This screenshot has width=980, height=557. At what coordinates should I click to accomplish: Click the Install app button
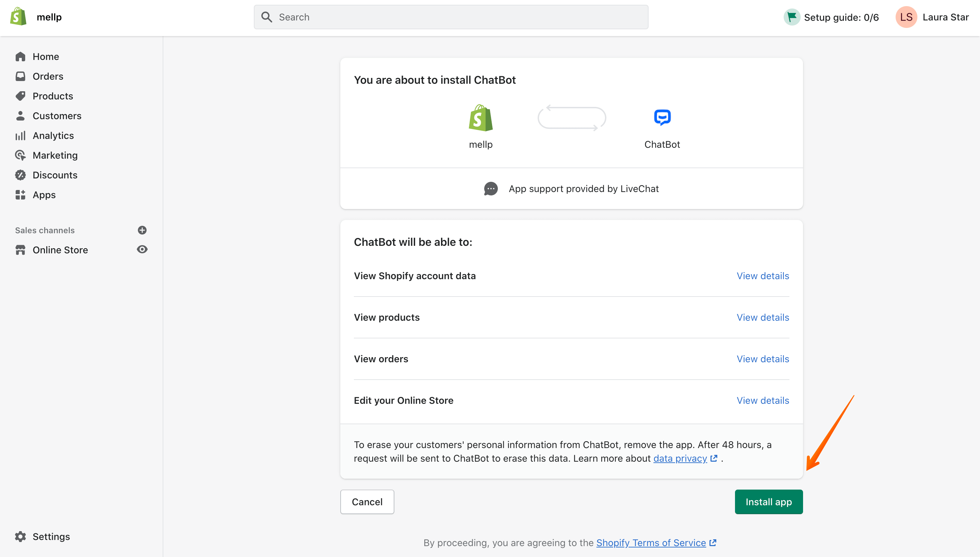click(x=769, y=502)
